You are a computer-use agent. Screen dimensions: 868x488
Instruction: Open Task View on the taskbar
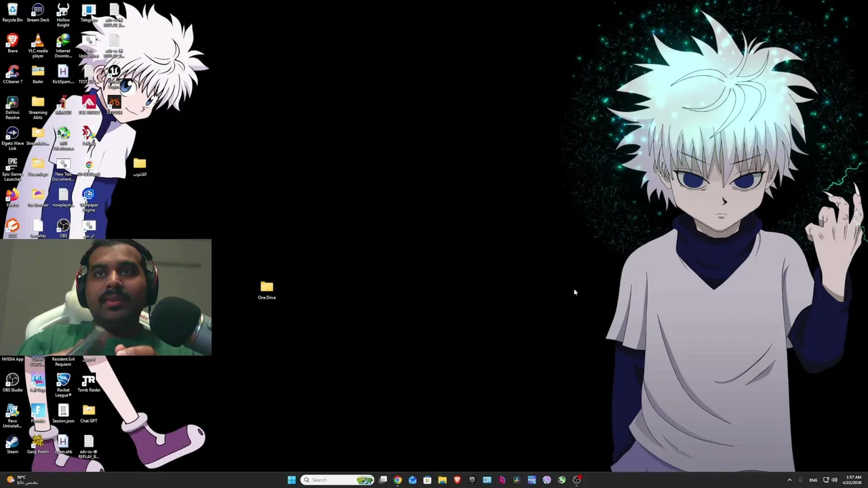point(382,480)
